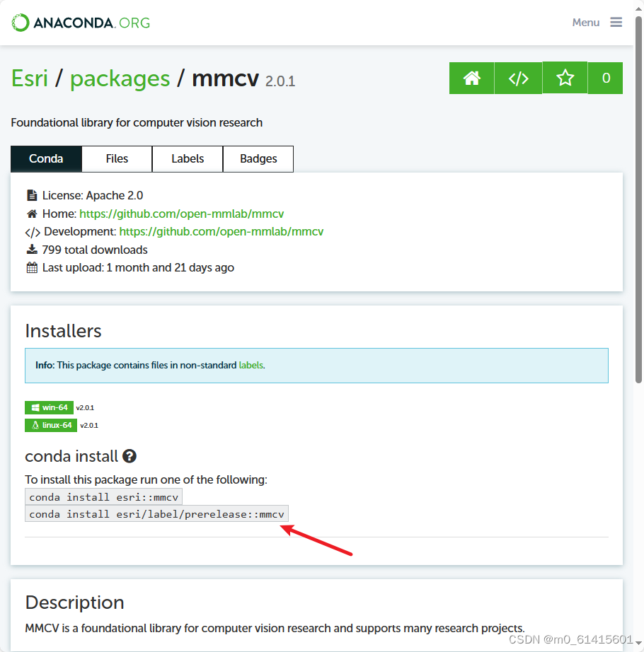644x652 pixels.
Task: Click 'Foundational library for computer vision research' text
Action: coord(137,122)
